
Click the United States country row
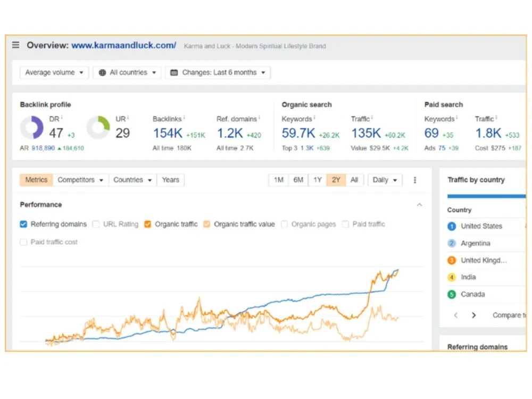pos(487,226)
